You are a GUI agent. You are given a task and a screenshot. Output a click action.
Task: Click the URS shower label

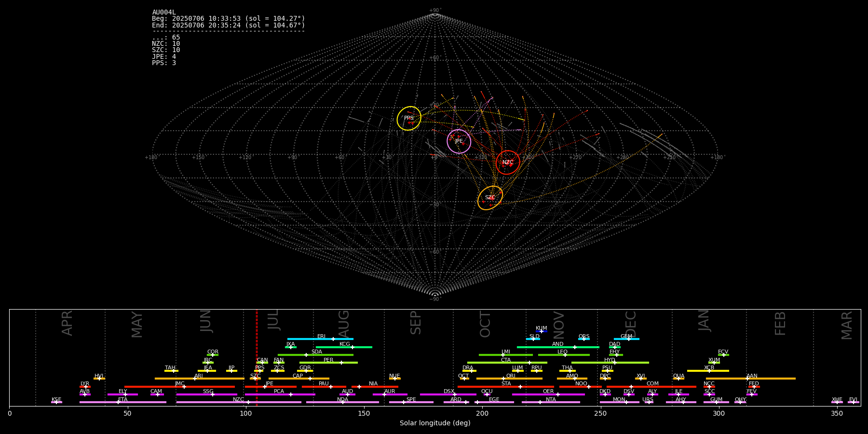648,400
